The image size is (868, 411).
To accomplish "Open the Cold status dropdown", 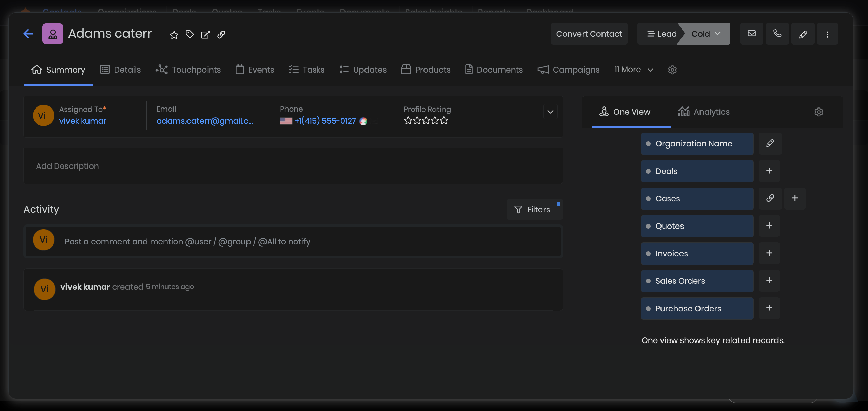I will pyautogui.click(x=706, y=34).
